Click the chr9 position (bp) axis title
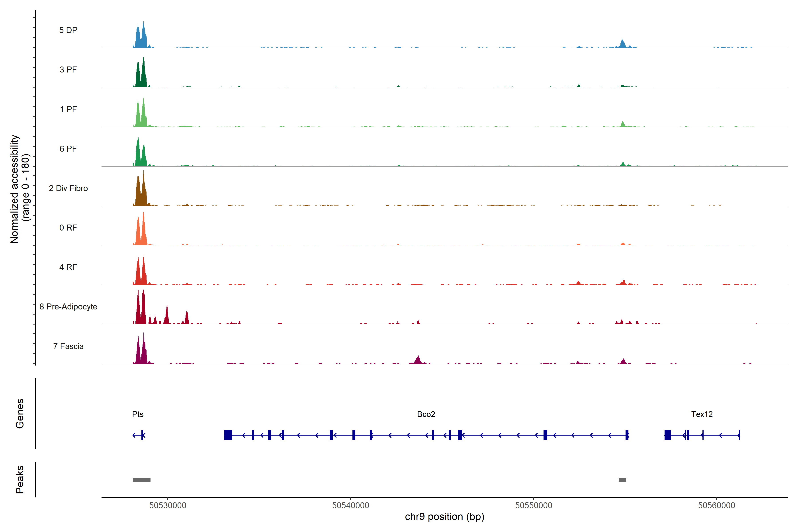The height and width of the screenshot is (532, 798). [444, 517]
